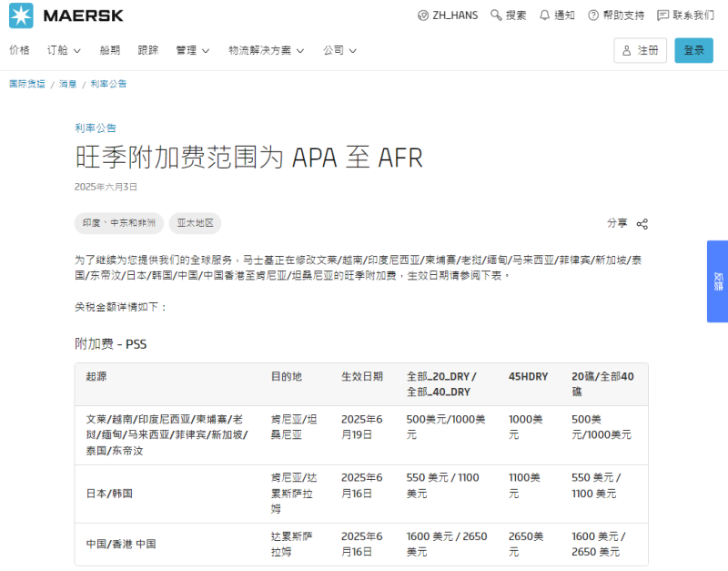Go to 利率公告 breadcrumb link
Image resolution: width=728 pixels, height=571 pixels.
pyautogui.click(x=108, y=84)
